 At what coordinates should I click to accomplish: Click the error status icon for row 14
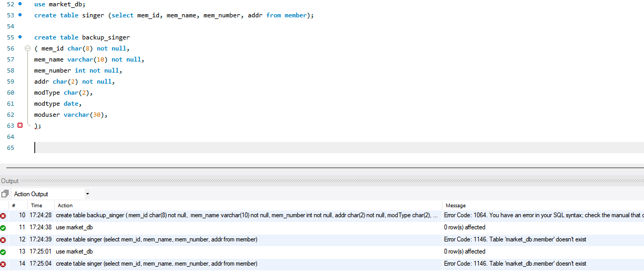click(3, 264)
